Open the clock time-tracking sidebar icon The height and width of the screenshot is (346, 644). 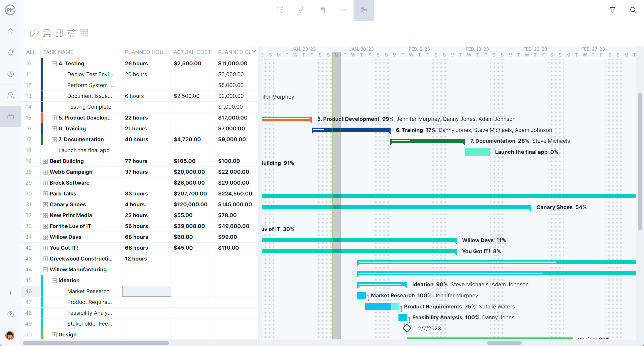tap(11, 74)
